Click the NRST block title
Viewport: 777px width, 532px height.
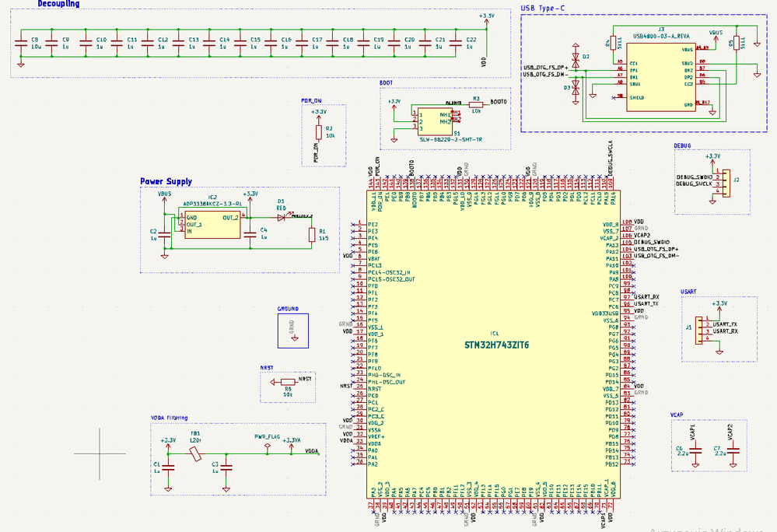267,368
